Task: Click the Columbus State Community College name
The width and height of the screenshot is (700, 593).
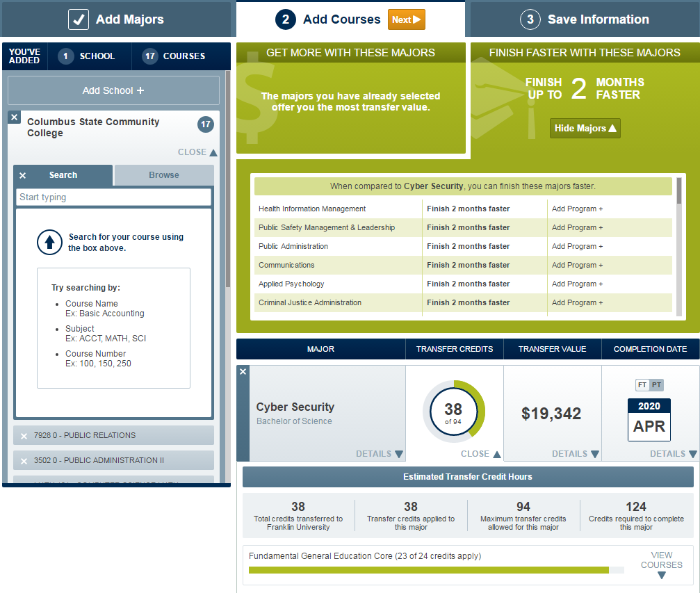Action: click(93, 127)
